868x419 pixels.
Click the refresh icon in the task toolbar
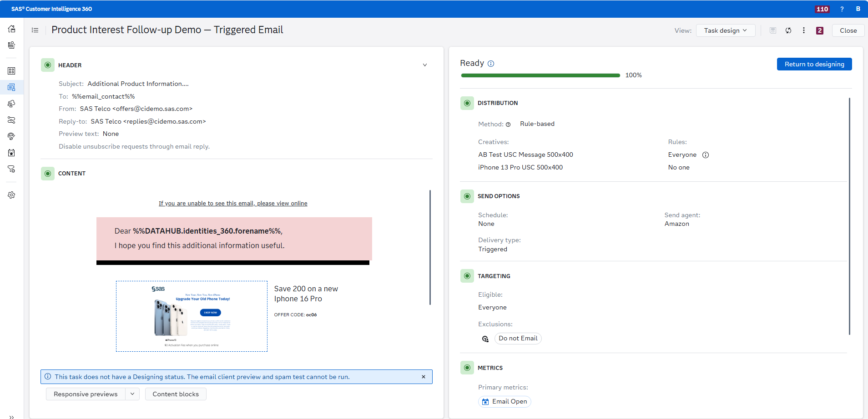pyautogui.click(x=788, y=30)
